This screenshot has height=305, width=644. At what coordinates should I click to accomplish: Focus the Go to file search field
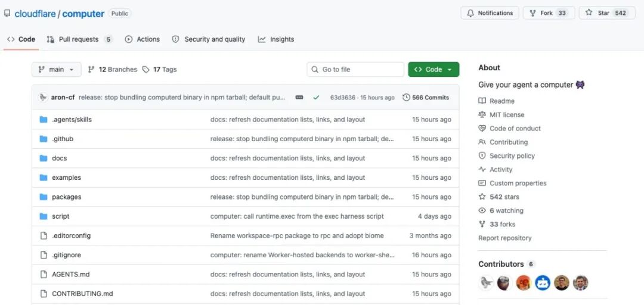pos(355,69)
